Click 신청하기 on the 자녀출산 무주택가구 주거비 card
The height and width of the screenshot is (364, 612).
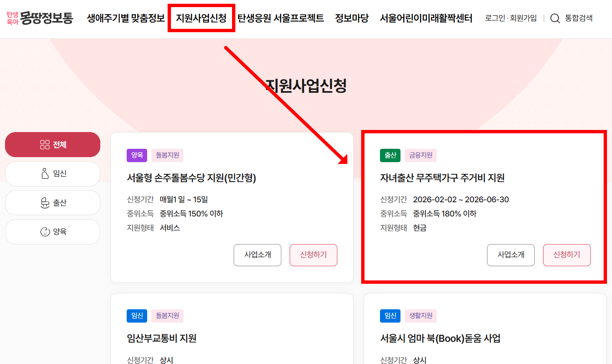[x=567, y=255]
